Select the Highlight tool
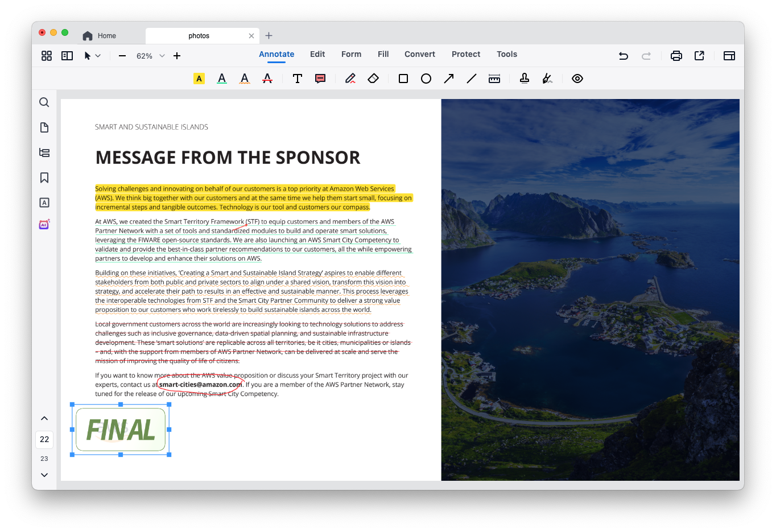 199,78
